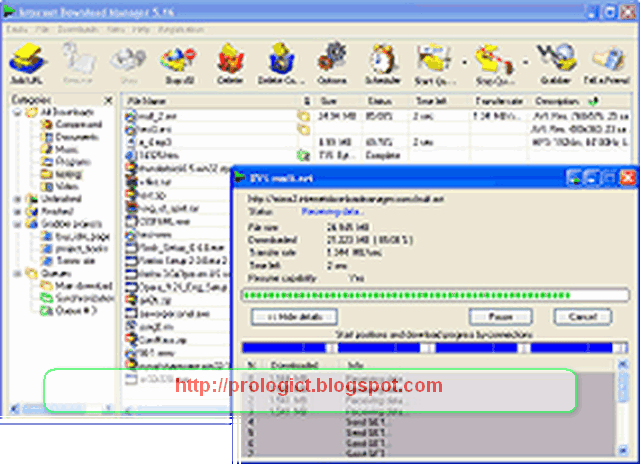The height and width of the screenshot is (464, 640).
Task: Click the connection list scroll-up arrow
Action: 623,364
